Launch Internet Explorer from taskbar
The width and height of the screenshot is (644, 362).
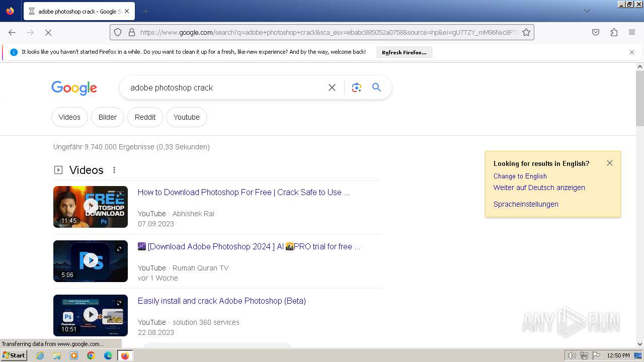pyautogui.click(x=40, y=355)
